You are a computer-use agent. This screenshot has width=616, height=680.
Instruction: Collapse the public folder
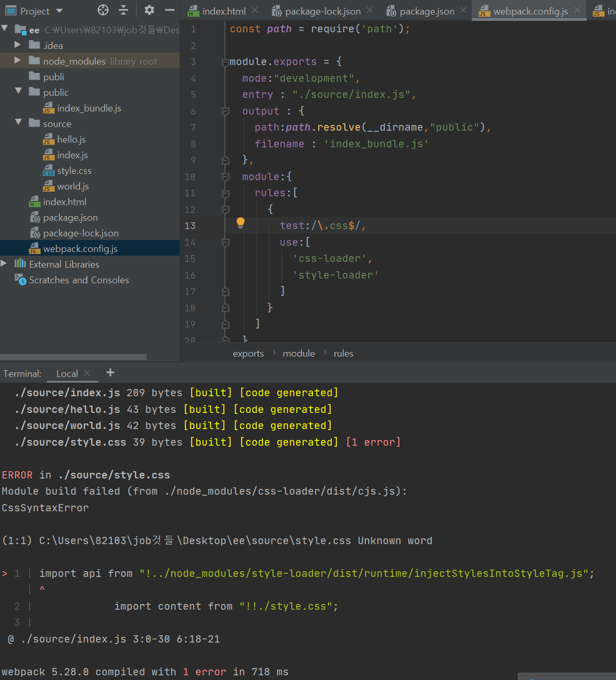pyautogui.click(x=19, y=91)
